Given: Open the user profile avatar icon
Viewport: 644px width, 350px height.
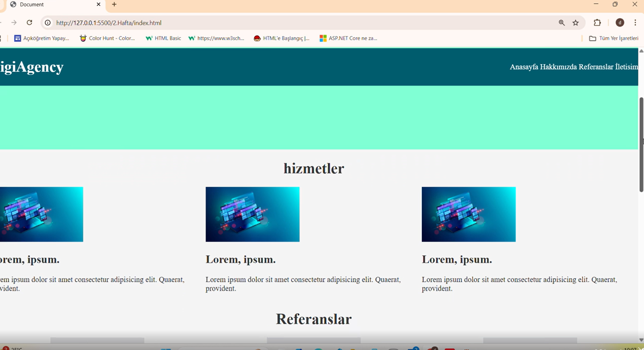Looking at the screenshot, I should click(620, 23).
